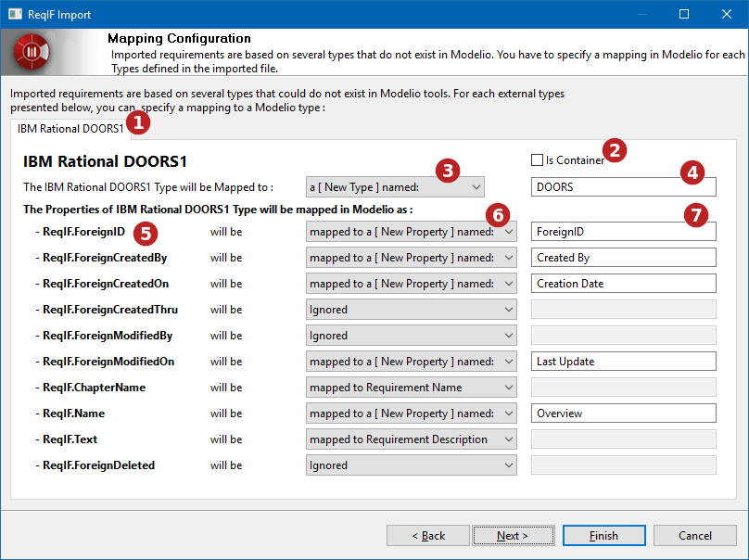Click the IBM Rational DOORS1 section heading
The width and height of the screenshot is (749, 560).
coord(105,161)
